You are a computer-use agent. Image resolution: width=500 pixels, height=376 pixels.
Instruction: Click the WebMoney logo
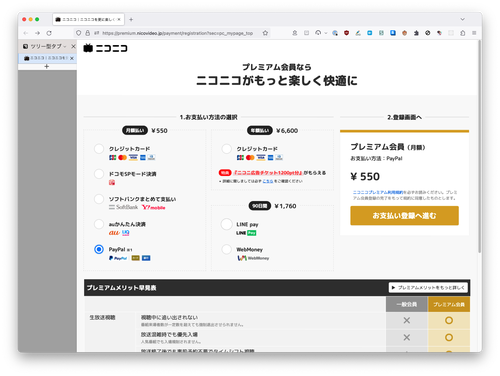[253, 258]
